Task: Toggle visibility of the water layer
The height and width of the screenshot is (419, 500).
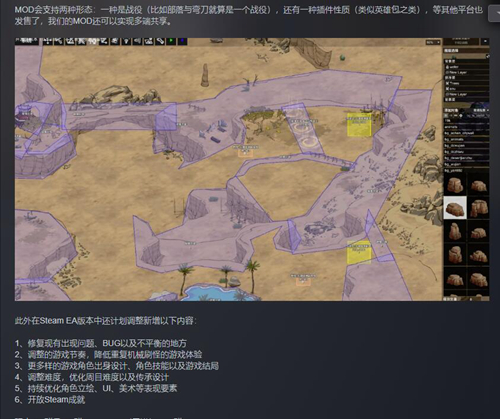Action: (447, 67)
